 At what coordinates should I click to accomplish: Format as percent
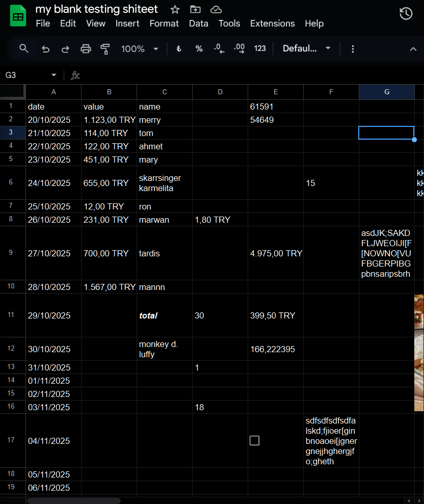coord(199,49)
